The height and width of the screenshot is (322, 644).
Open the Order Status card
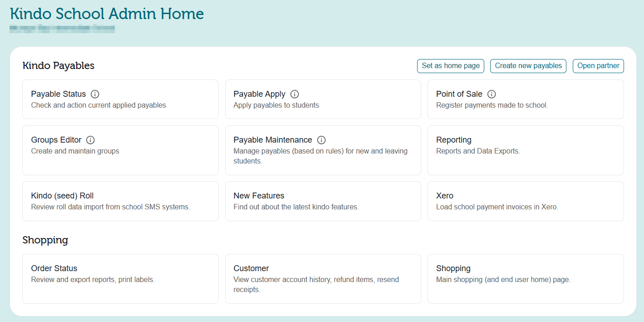tap(120, 279)
